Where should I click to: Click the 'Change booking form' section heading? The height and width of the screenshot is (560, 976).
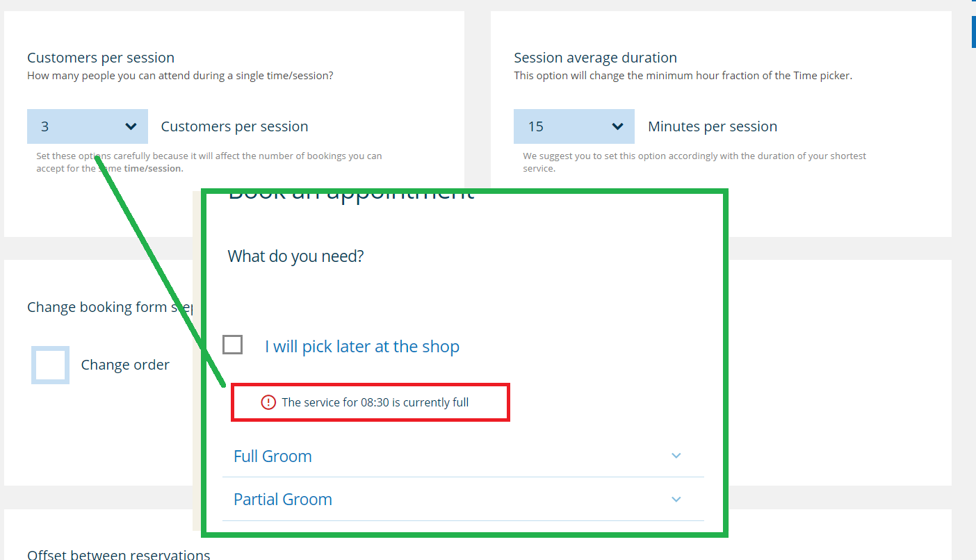110,307
